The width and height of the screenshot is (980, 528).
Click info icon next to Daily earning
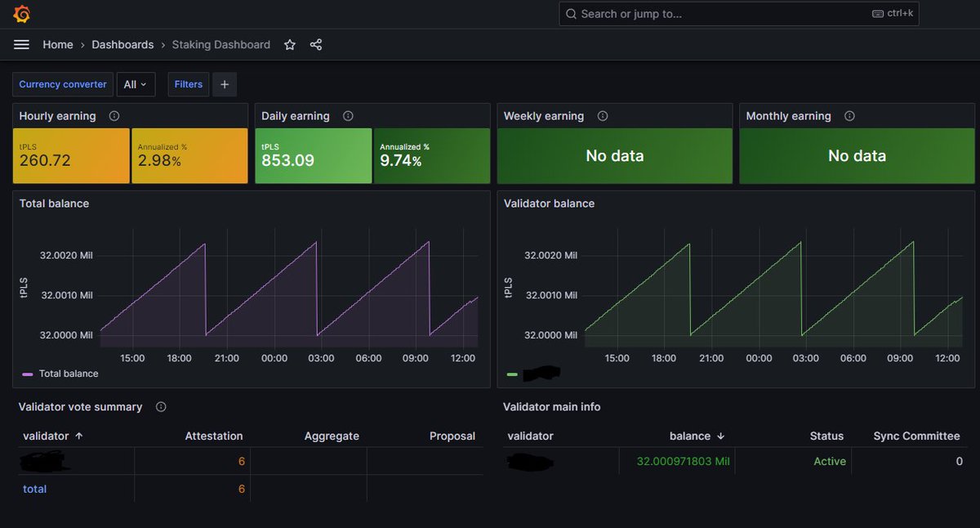tap(349, 116)
